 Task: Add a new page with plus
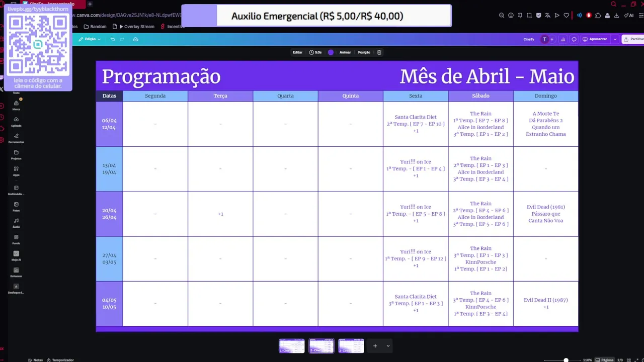375,346
